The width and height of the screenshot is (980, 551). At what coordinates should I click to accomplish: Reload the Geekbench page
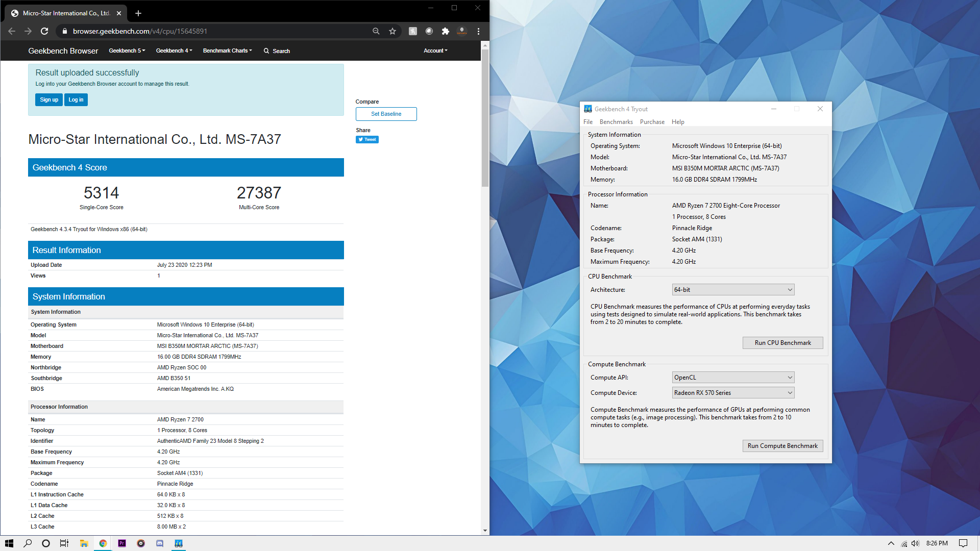coord(44,31)
